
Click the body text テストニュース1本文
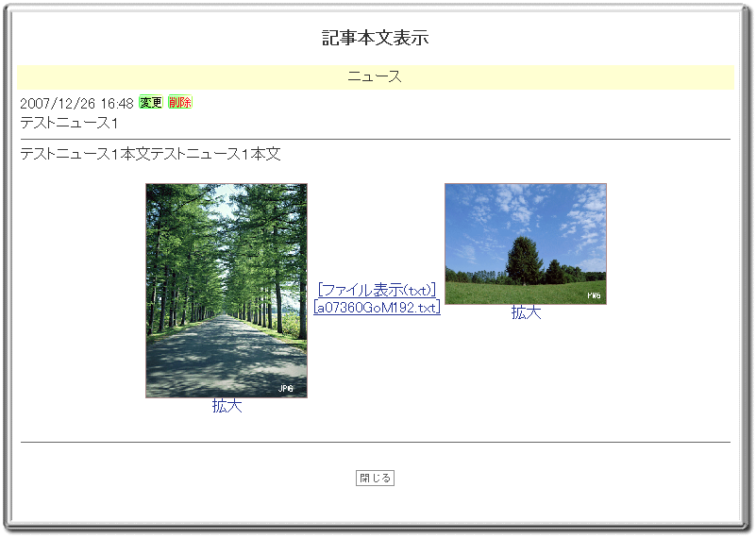point(150,154)
